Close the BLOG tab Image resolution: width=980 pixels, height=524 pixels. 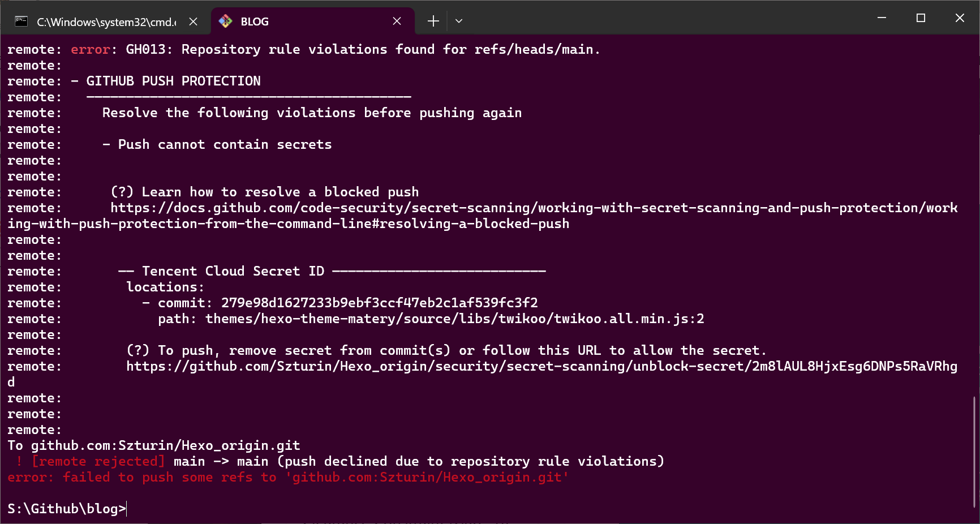(x=397, y=22)
